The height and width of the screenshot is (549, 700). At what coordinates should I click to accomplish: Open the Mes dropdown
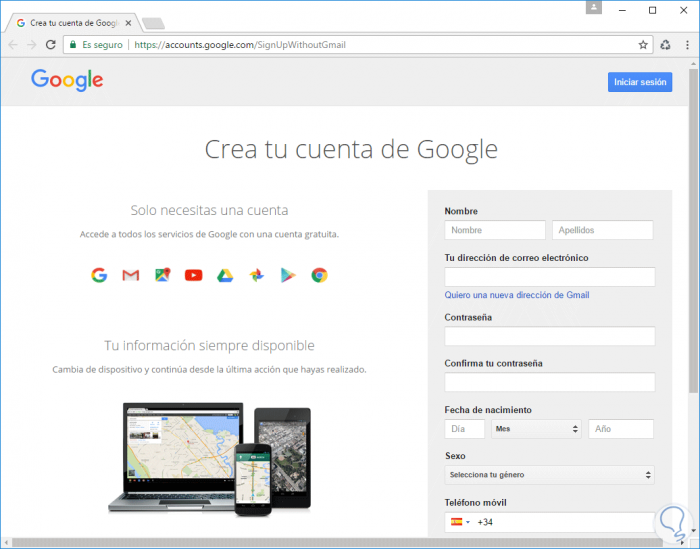point(536,428)
